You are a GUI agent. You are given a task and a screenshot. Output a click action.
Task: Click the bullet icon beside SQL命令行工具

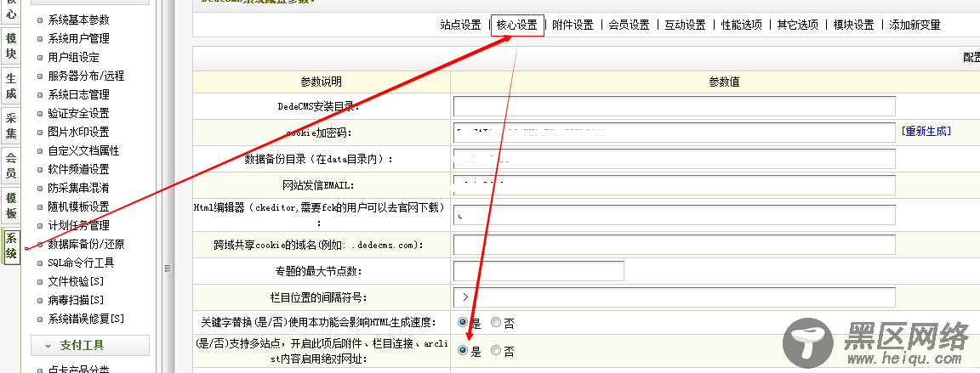coord(41,264)
